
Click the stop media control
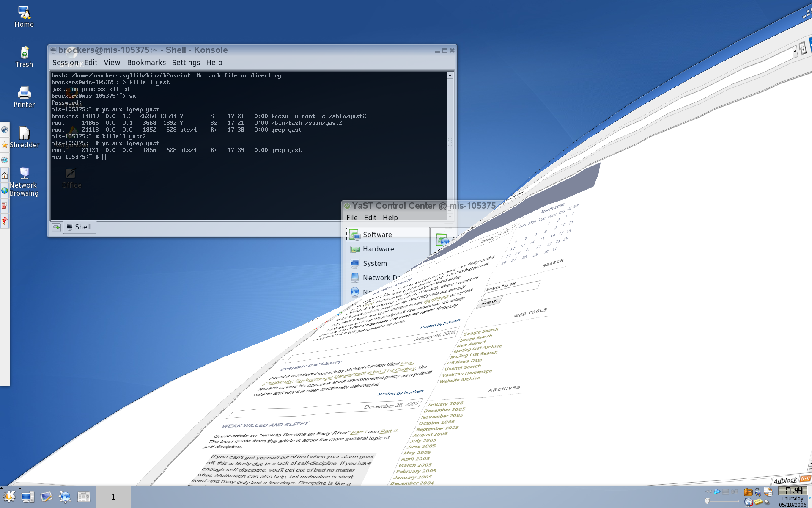(726, 491)
